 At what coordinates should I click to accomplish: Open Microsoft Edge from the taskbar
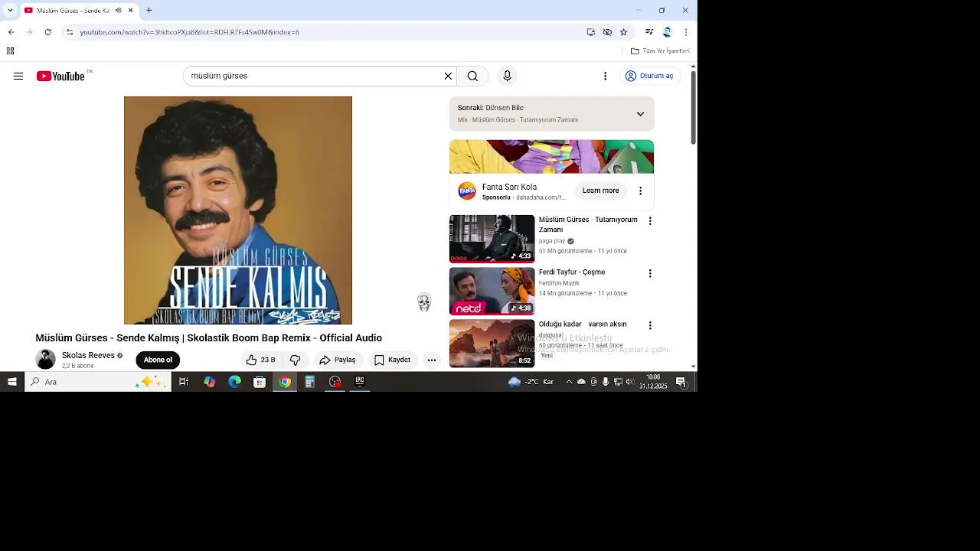tap(234, 382)
